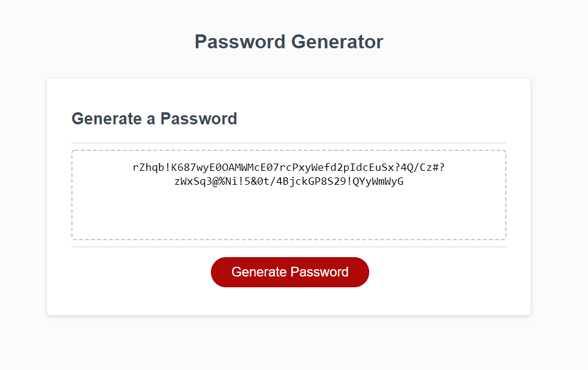
Task: Click the area right of the password text
Action: coord(477,174)
